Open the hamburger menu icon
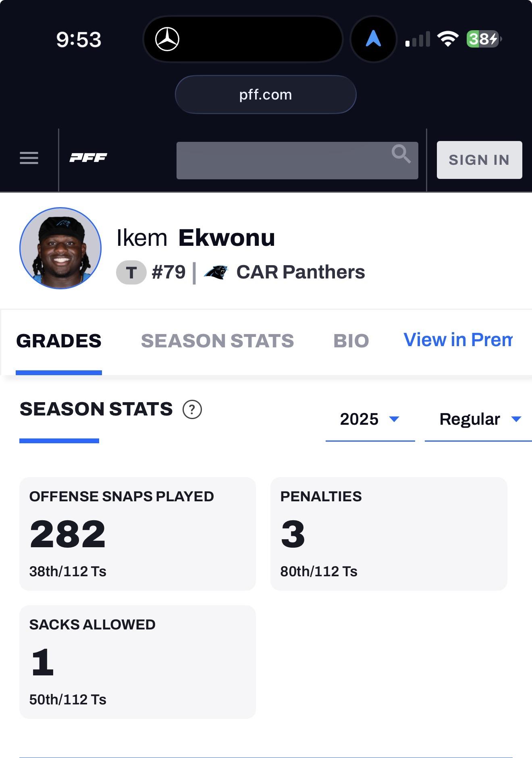This screenshot has height=758, width=532. tap(29, 158)
